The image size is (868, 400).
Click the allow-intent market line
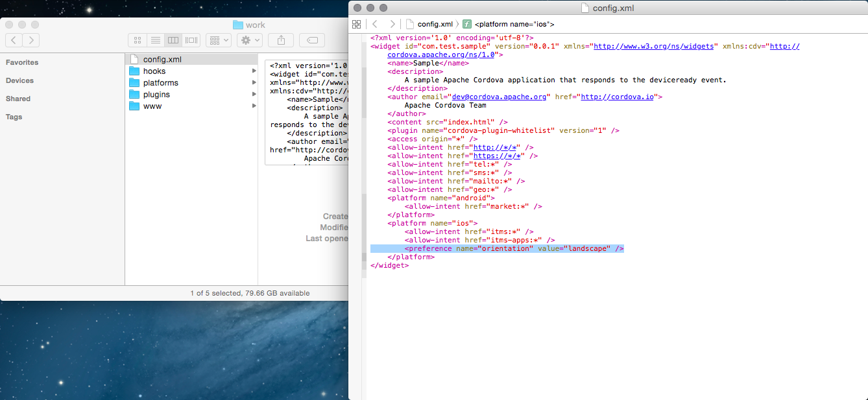point(473,206)
